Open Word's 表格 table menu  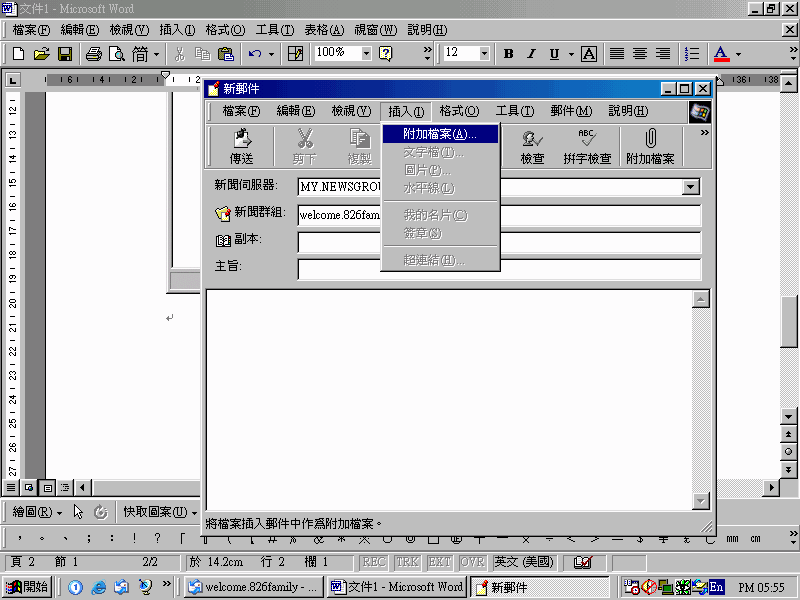324,30
